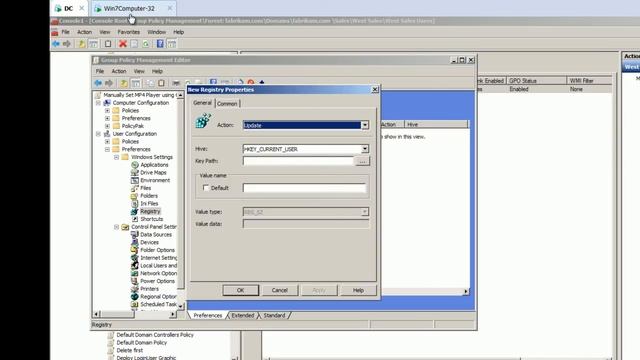Click the Key Path browse button
The height and width of the screenshot is (360, 640).
[362, 161]
